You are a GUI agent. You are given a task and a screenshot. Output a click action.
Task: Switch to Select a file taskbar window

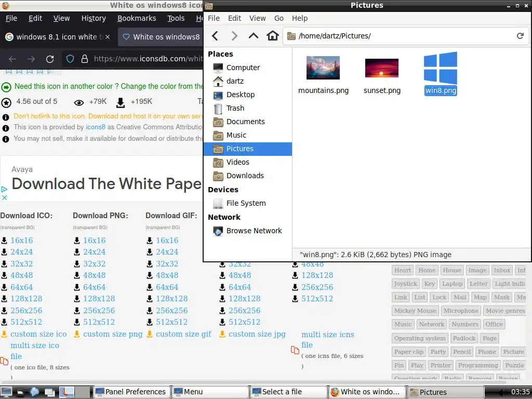[x=289, y=392]
